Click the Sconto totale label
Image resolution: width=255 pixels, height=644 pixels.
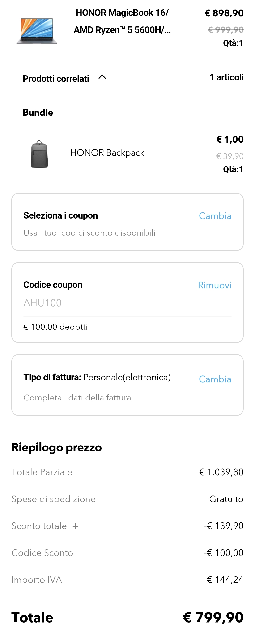tap(39, 526)
